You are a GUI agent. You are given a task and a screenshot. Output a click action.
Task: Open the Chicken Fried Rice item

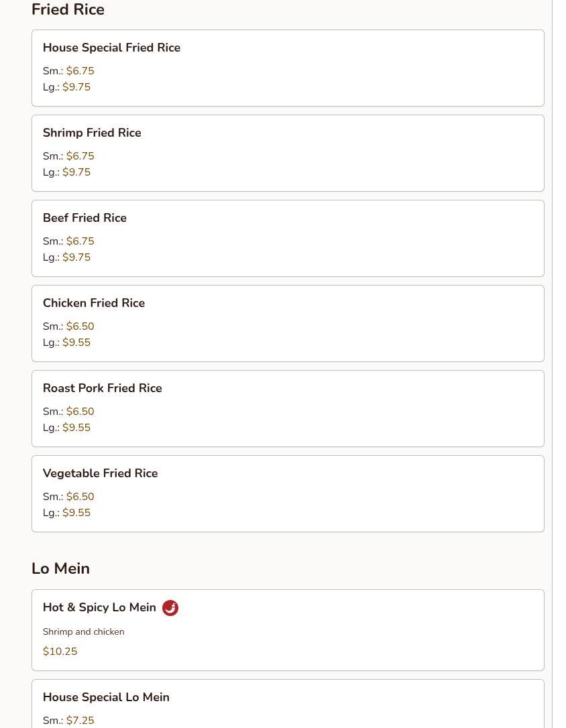(x=94, y=303)
